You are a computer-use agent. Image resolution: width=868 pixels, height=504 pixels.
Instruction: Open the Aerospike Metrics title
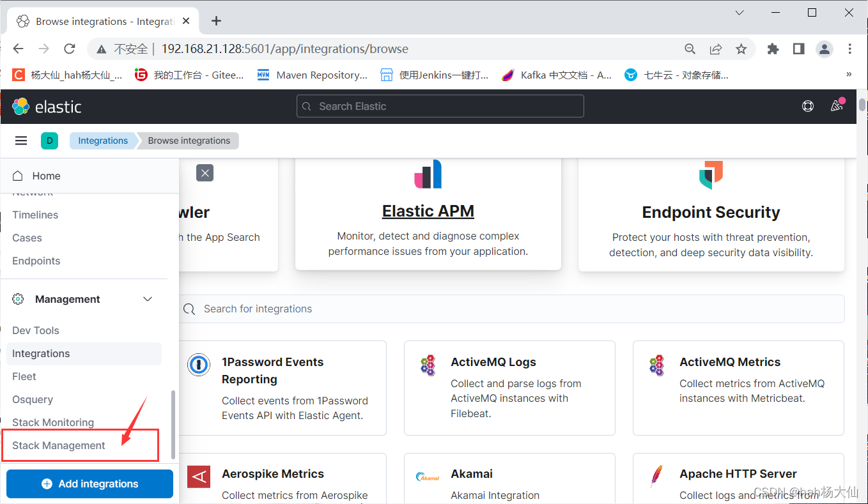273,474
